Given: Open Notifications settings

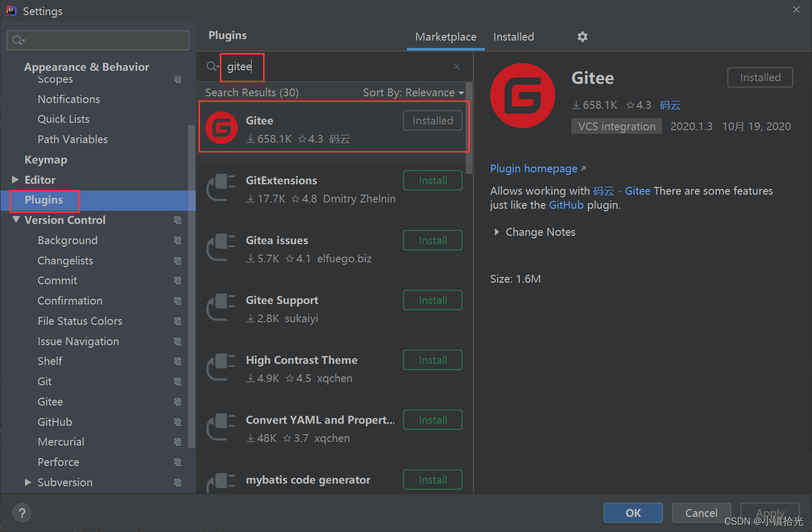Looking at the screenshot, I should 69,99.
